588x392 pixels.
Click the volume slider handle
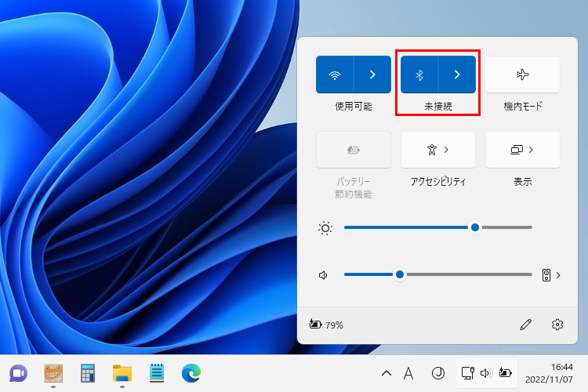400,274
